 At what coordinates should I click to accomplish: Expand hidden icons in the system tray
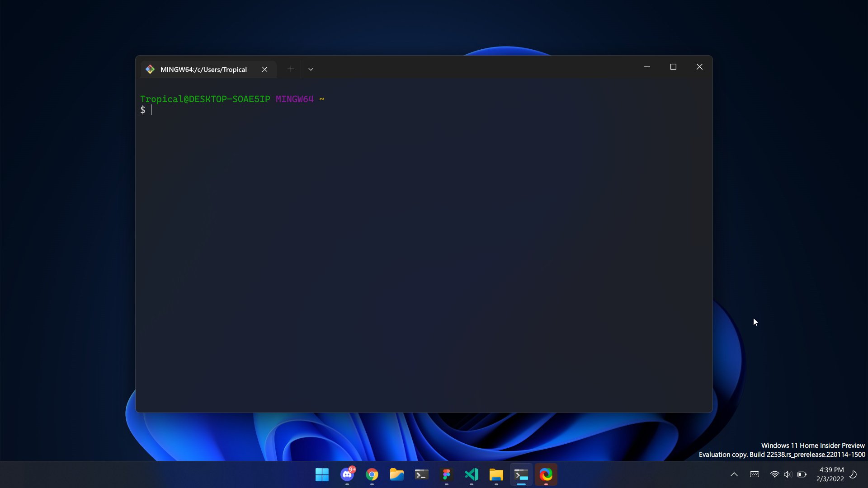click(734, 474)
